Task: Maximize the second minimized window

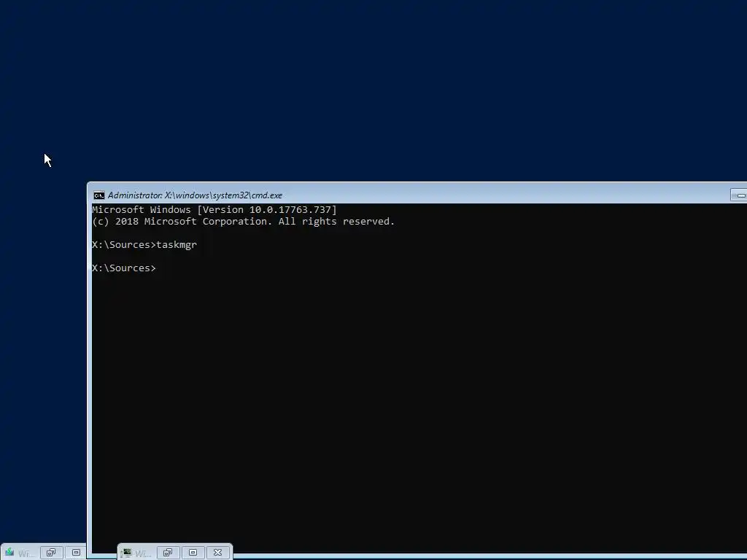Action: [x=193, y=553]
